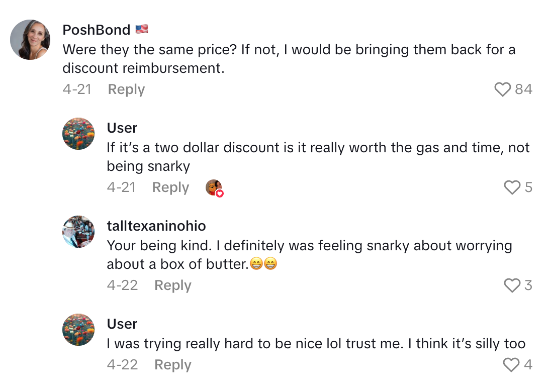
Task: Click the 4-22 date on talltexaninohio's reply
Action: click(x=122, y=285)
